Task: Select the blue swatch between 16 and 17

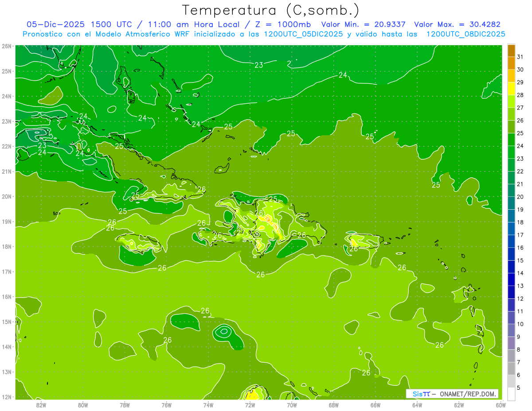Action: click(511, 241)
